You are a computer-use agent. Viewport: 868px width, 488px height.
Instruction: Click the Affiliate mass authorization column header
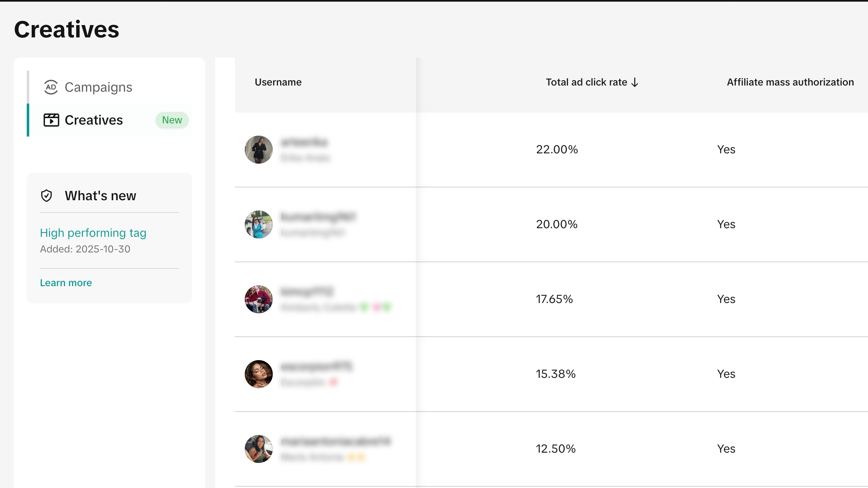tap(790, 82)
